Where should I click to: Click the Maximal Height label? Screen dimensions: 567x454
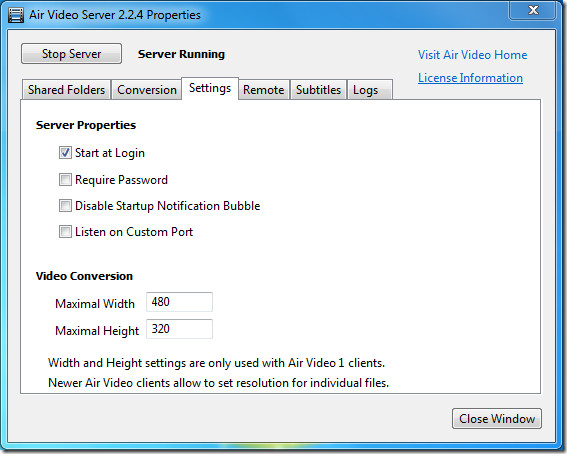97,331
